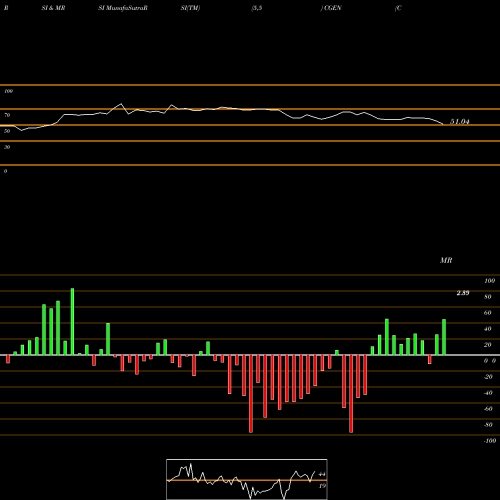Click the value 19 in mini chart

point(322,486)
